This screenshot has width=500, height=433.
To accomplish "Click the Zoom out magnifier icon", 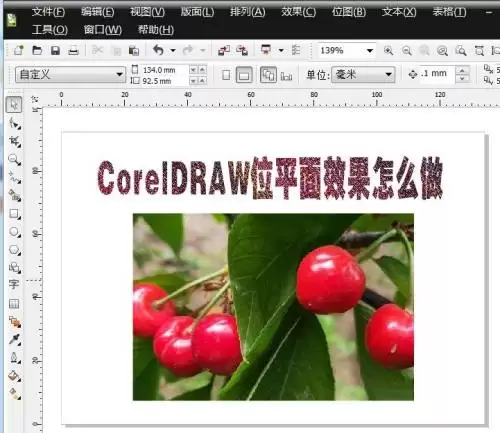I will pyautogui.click(x=407, y=51).
